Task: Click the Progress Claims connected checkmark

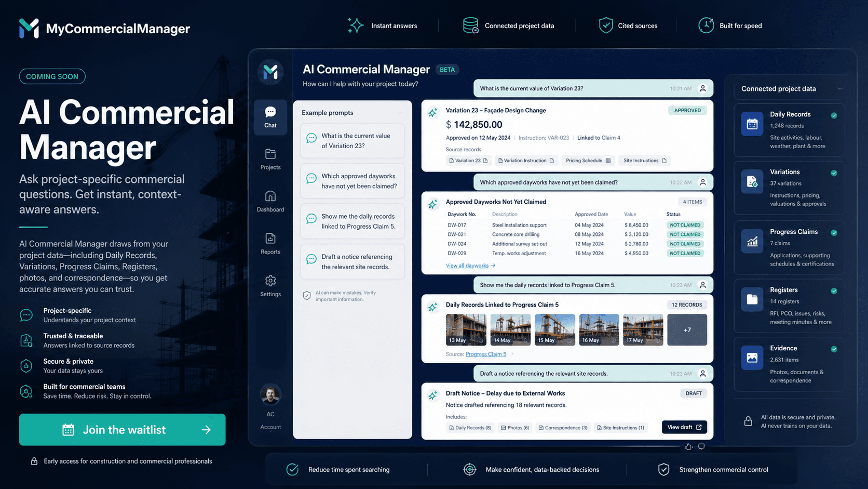Action: coord(834,233)
